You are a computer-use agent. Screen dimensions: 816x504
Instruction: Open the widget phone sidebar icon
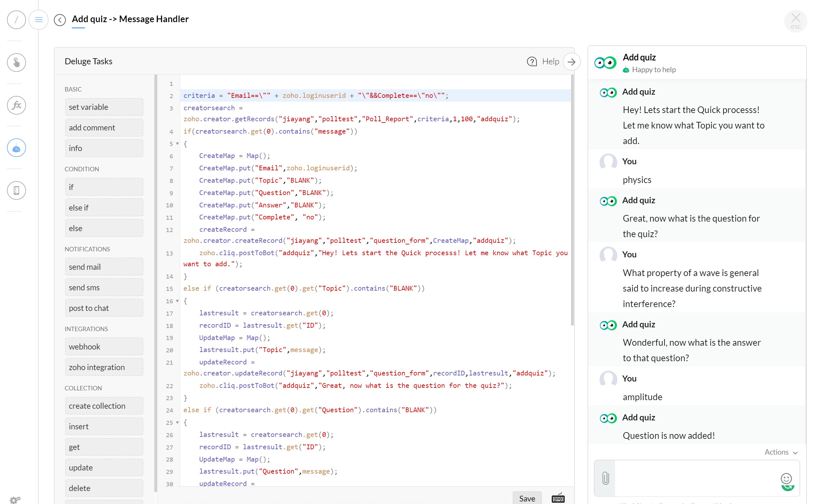click(16, 190)
